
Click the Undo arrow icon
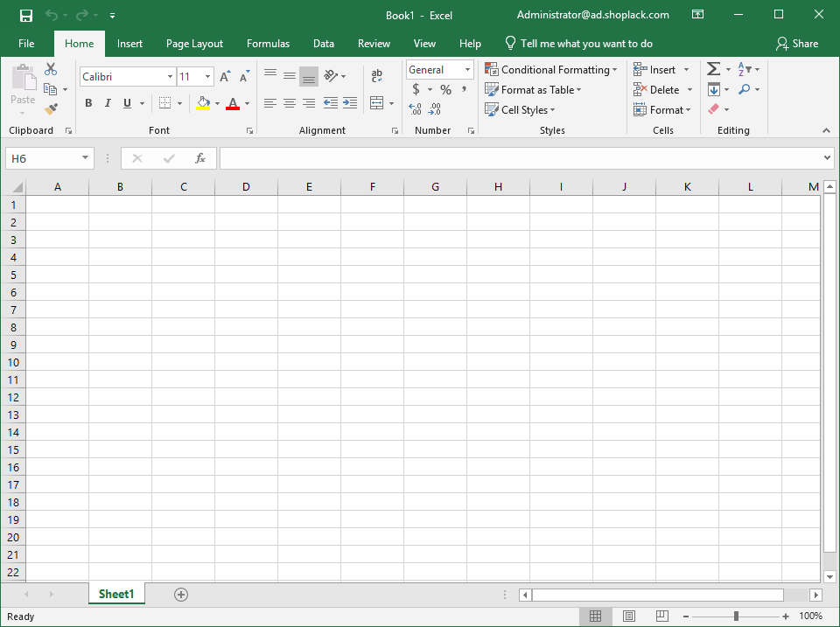point(52,15)
